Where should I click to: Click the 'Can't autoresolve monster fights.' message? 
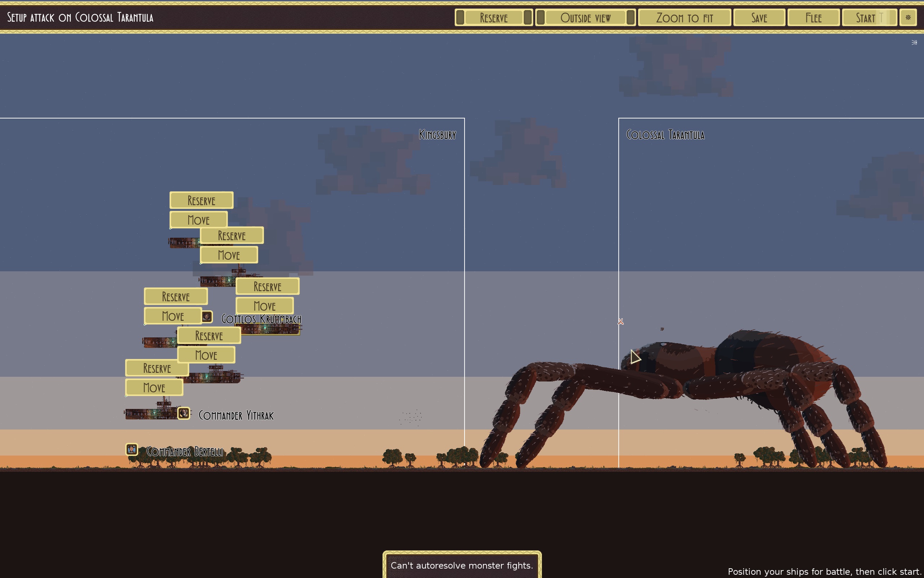462,565
